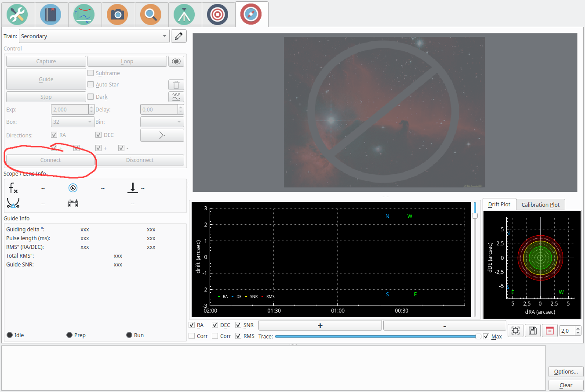This screenshot has width=585, height=392.
Task: Open dark library via wavy-line icon button
Action: [x=176, y=97]
